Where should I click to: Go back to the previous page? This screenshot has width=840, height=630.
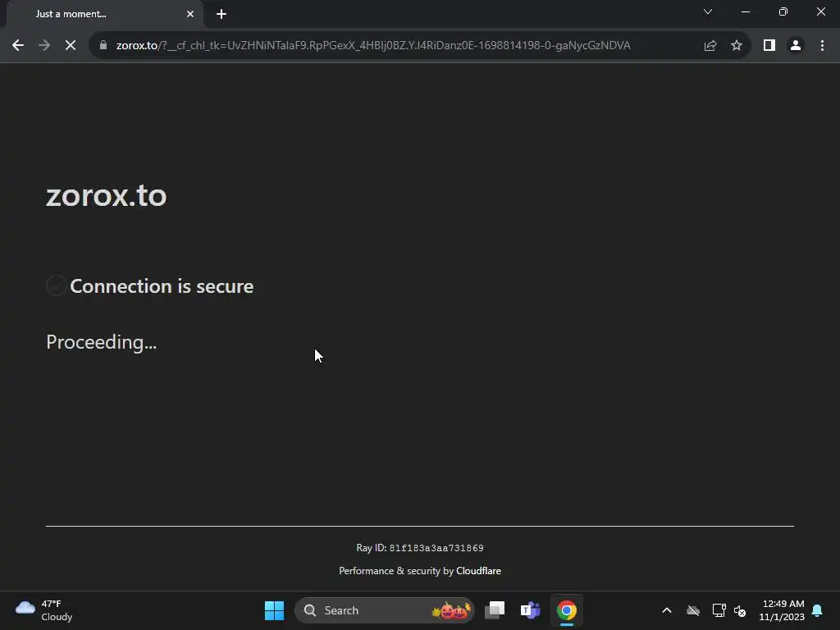tap(18, 46)
